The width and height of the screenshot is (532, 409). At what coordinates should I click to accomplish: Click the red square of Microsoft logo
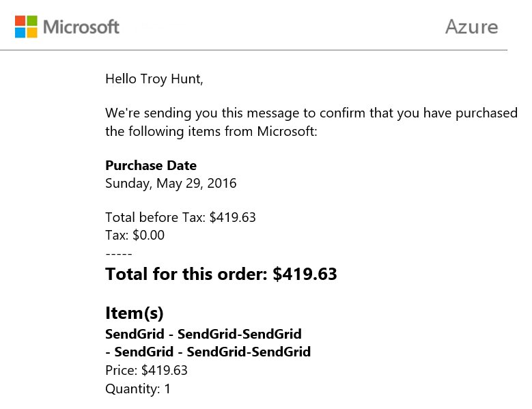[20, 20]
